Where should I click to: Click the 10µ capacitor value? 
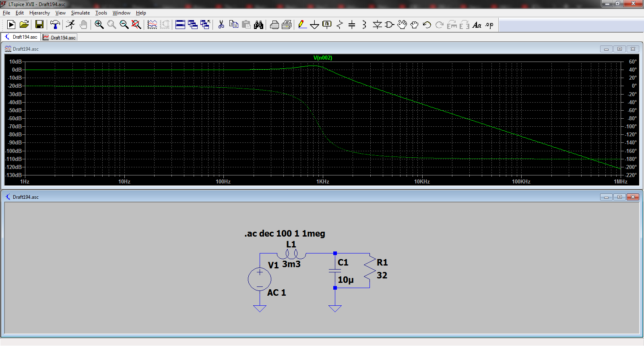(346, 280)
